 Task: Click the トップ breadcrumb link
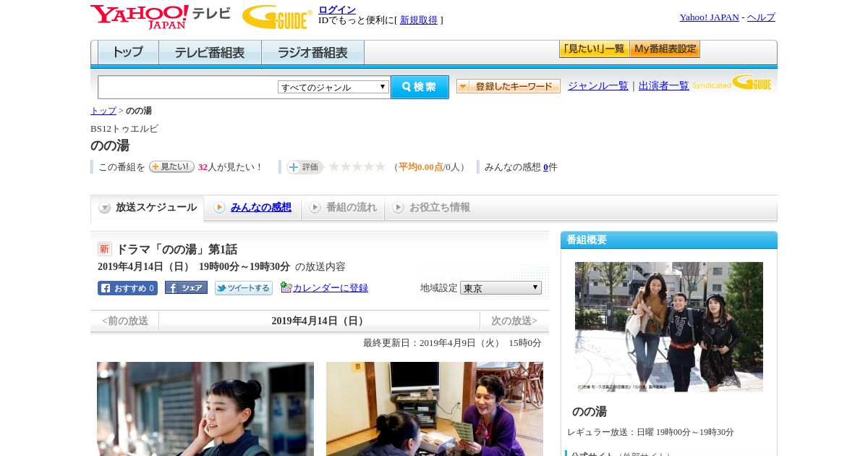pos(103,111)
